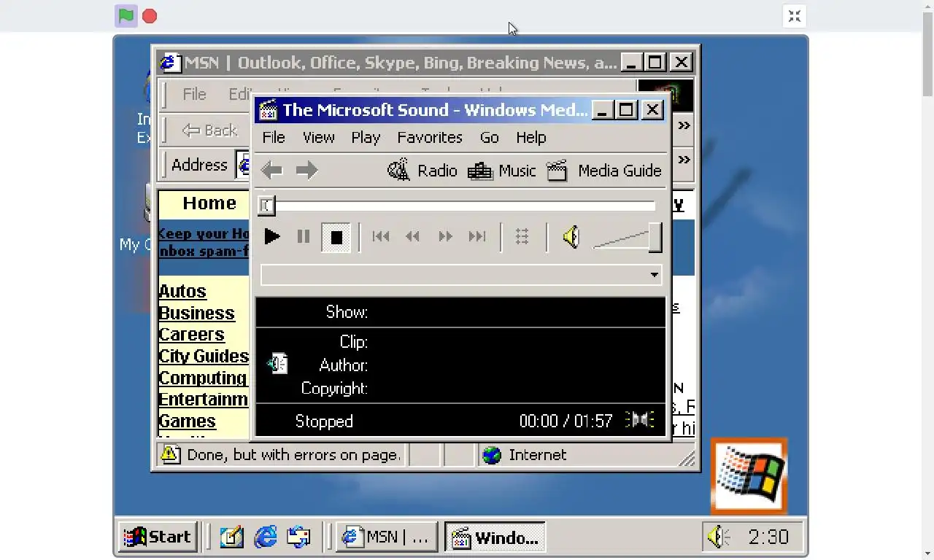This screenshot has height=560, width=934.
Task: Click the Windows Media Player taskbar button
Action: click(x=495, y=537)
